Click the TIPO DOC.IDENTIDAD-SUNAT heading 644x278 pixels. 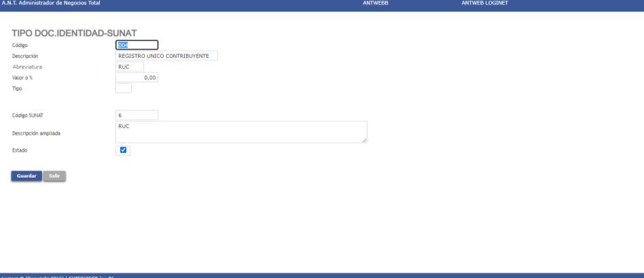74,33
